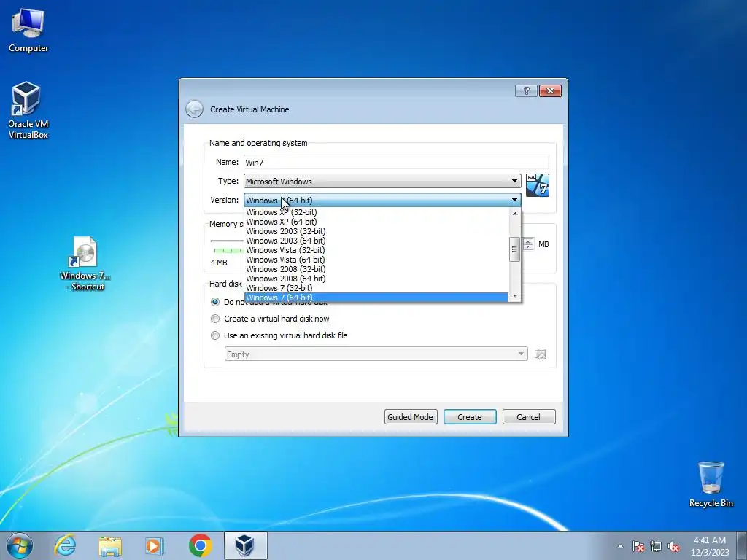Launch Google Chrome from taskbar
The width and height of the screenshot is (747, 560).
[x=200, y=545]
